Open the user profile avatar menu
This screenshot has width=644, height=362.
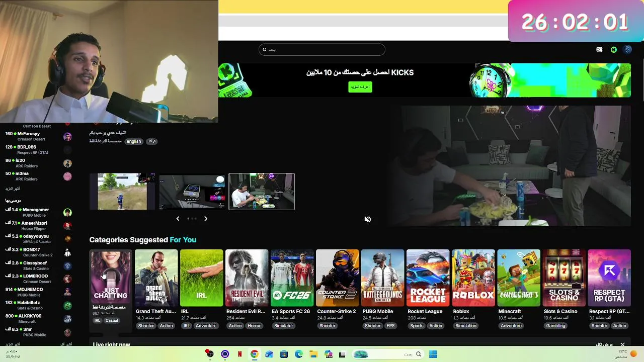click(x=627, y=50)
